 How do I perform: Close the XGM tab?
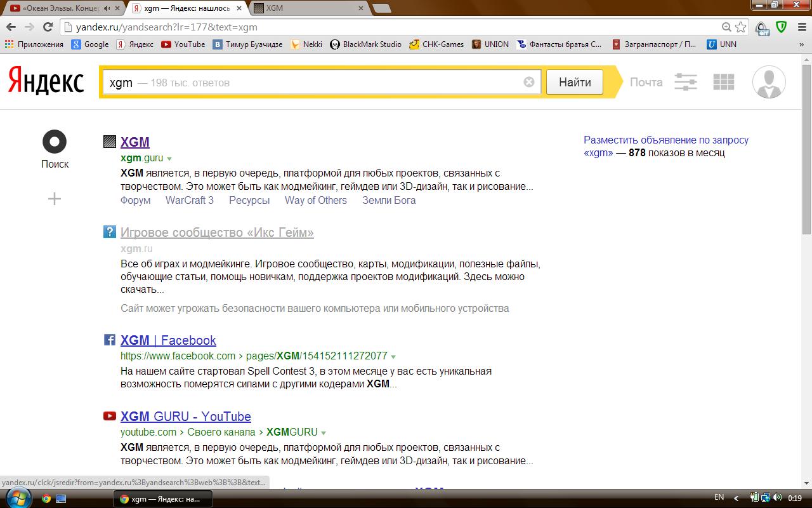361,9
